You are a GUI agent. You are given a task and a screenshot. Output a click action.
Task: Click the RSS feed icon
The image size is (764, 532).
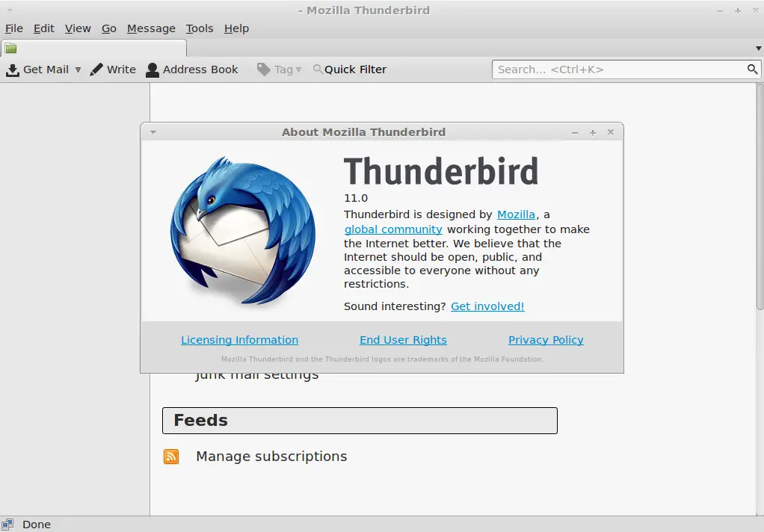171,457
